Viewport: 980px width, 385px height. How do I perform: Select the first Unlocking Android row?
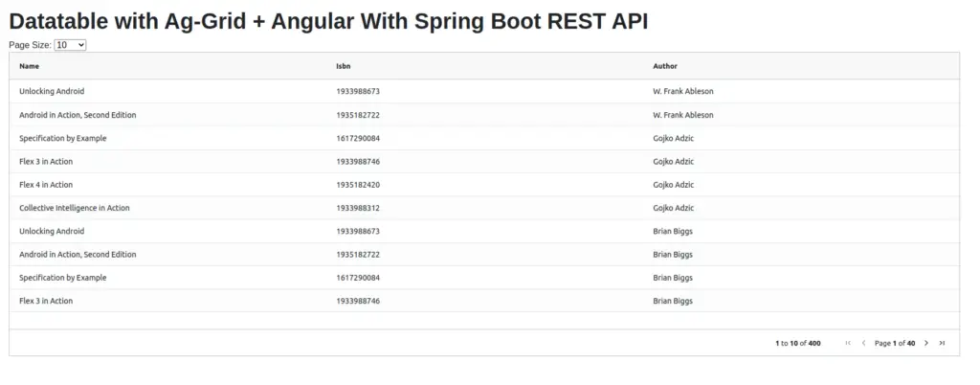[x=52, y=92]
